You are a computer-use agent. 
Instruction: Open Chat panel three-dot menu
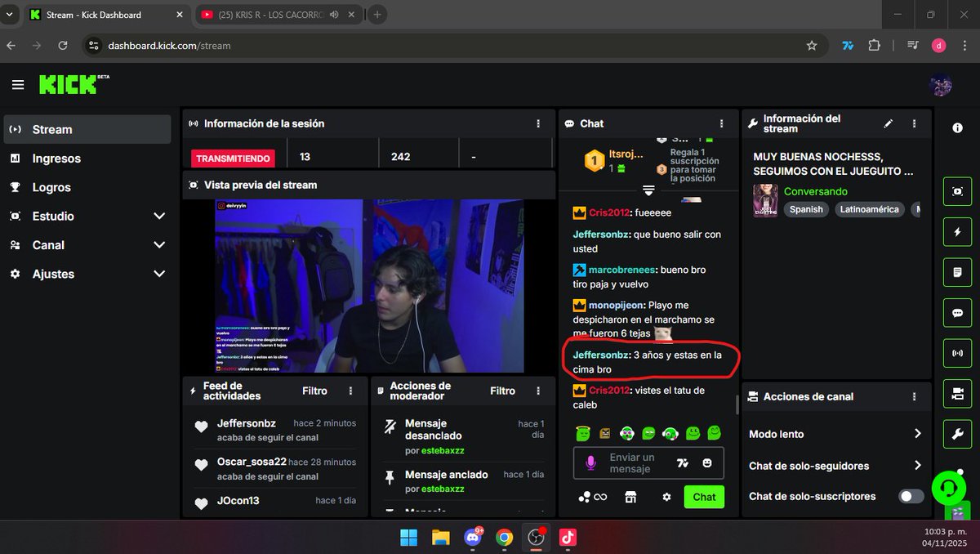coord(721,123)
